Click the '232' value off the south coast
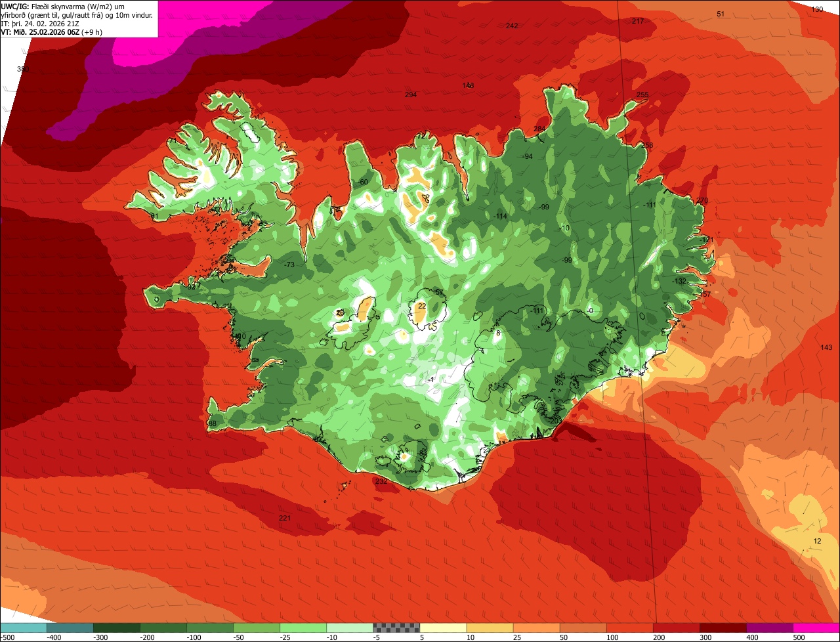 click(381, 481)
